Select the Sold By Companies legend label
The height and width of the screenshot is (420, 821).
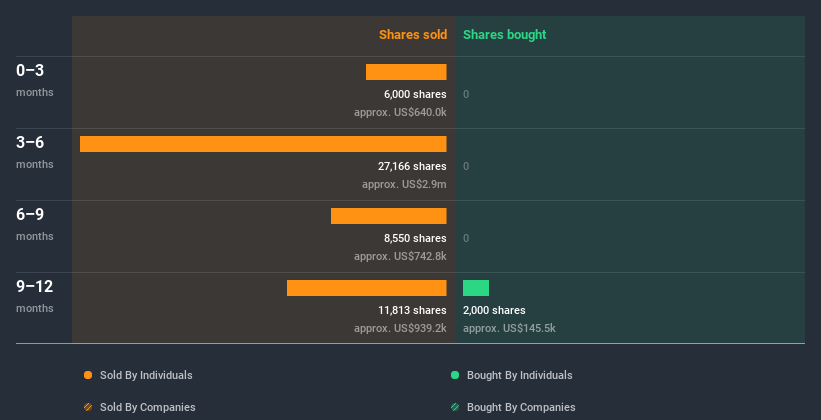tap(148, 407)
